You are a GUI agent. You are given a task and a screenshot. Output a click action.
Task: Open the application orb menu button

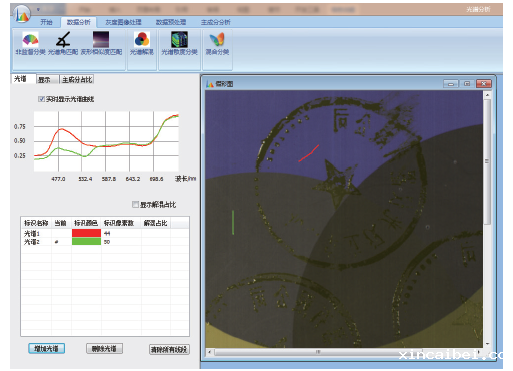click(22, 15)
